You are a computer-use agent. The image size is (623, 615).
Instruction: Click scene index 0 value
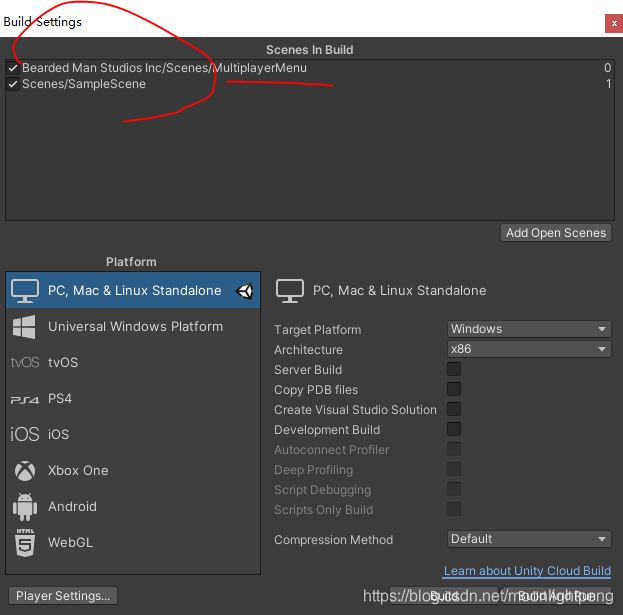(x=608, y=68)
